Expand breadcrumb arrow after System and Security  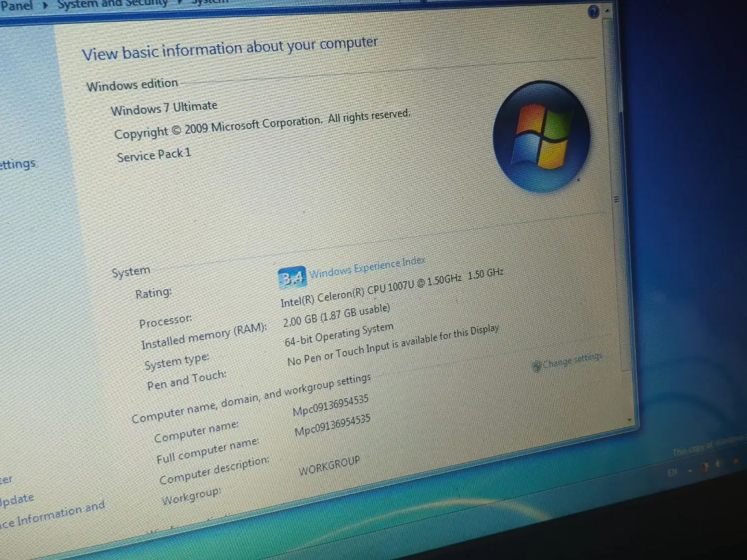pyautogui.click(x=181, y=2)
